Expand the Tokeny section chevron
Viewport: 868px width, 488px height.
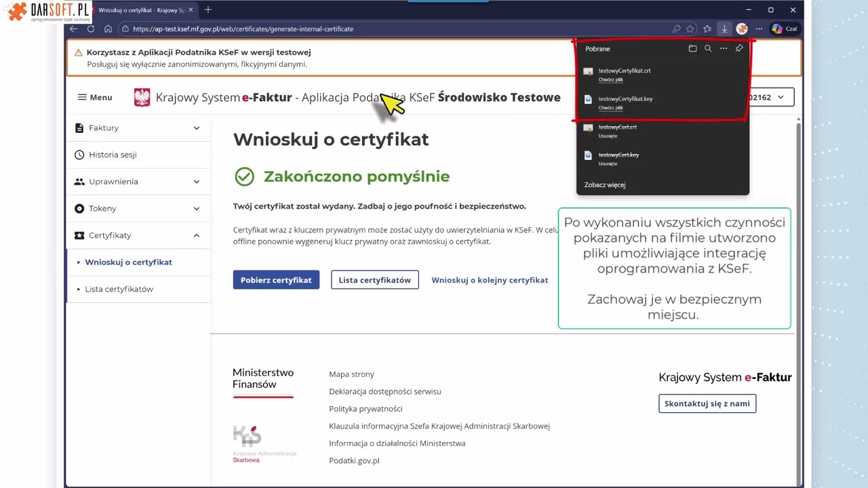197,208
